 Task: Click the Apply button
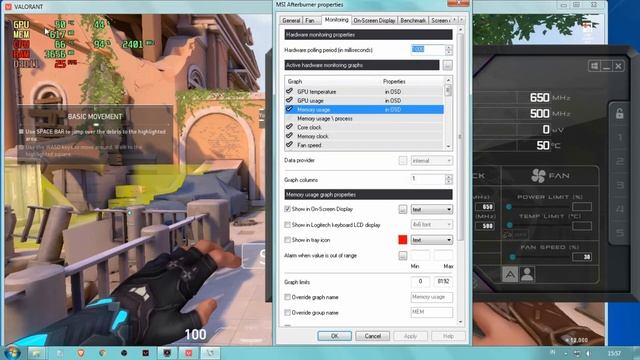coord(410,336)
